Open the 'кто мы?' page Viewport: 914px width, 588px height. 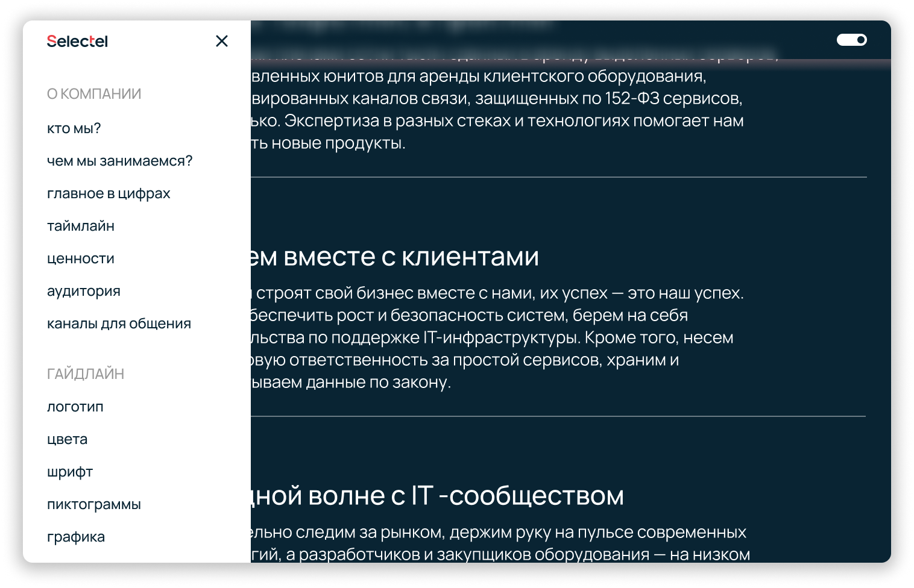[74, 128]
